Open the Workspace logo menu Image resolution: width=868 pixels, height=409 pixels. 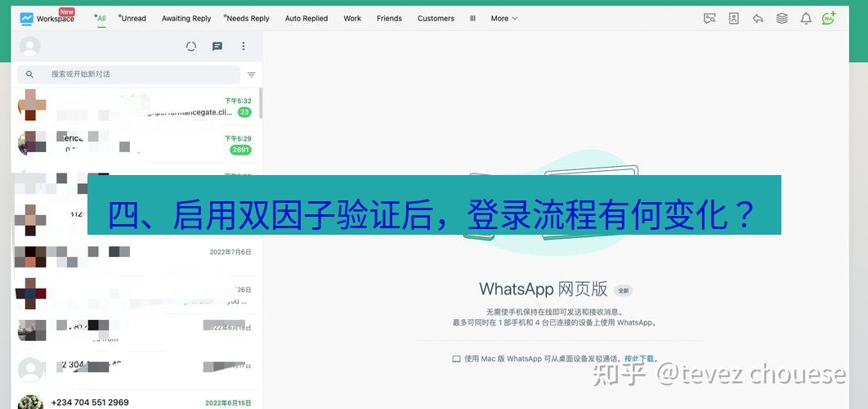tap(47, 18)
